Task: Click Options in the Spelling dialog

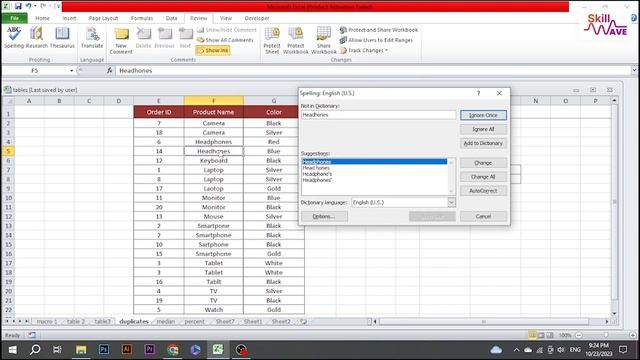Action: 324,216
